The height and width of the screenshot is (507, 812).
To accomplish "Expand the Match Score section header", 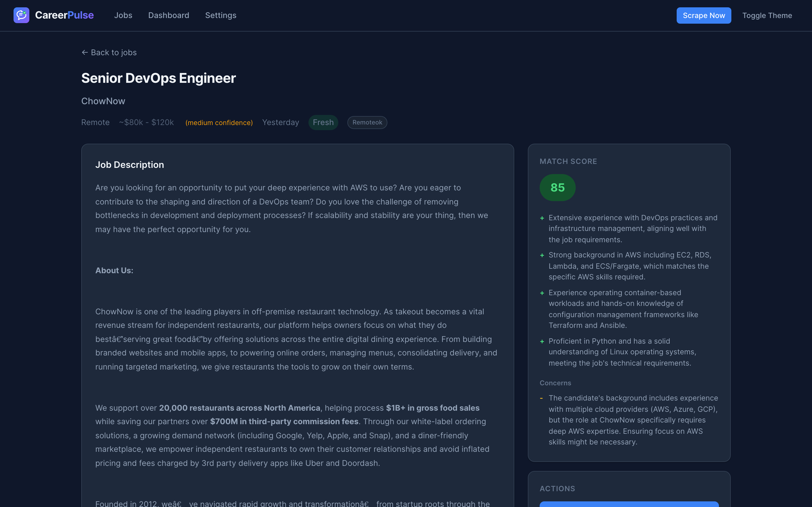I will point(568,161).
